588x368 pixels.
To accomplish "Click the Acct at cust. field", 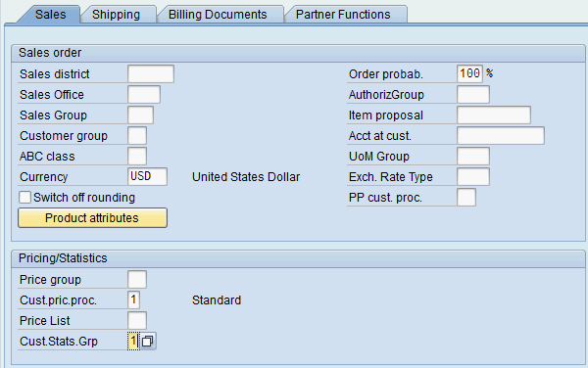I will point(501,135).
